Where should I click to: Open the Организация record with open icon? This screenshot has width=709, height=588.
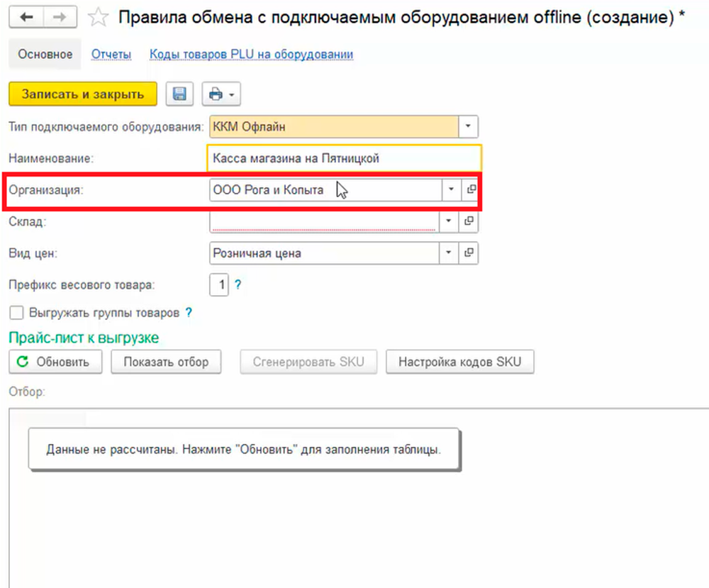(469, 189)
